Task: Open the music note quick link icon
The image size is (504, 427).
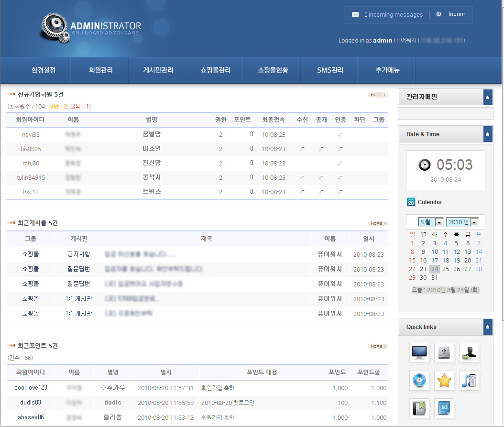Action: tap(469, 381)
